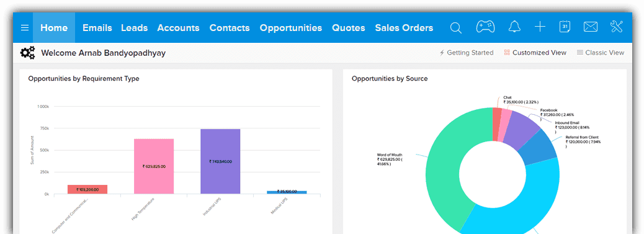Select the Industrial UPS purple bar
644x234 pixels.
pyautogui.click(x=220, y=161)
